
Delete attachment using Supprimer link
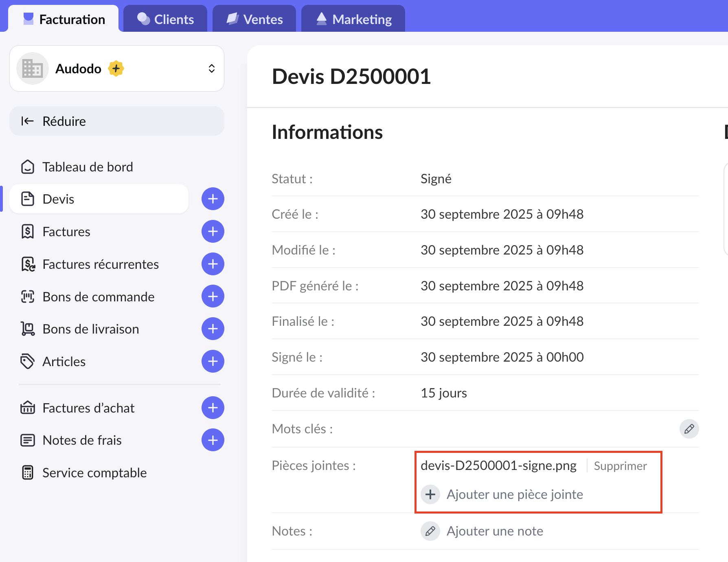click(620, 466)
